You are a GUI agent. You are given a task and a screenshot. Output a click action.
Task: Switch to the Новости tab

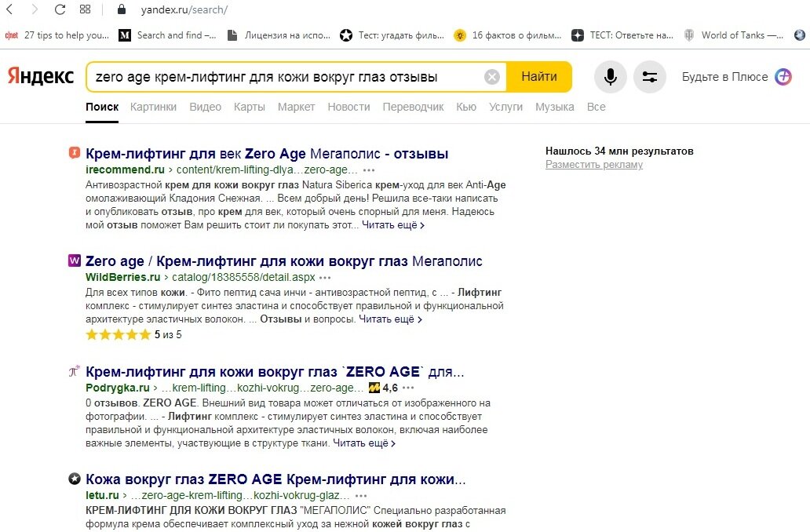348,107
